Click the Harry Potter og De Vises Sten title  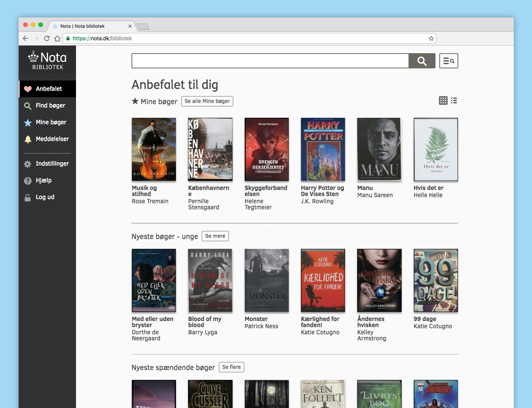tap(323, 191)
